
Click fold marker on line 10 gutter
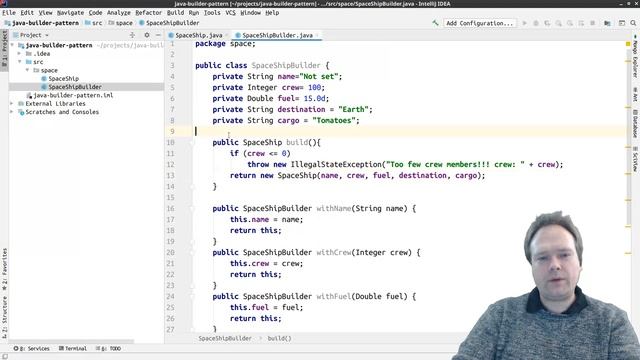(192, 142)
